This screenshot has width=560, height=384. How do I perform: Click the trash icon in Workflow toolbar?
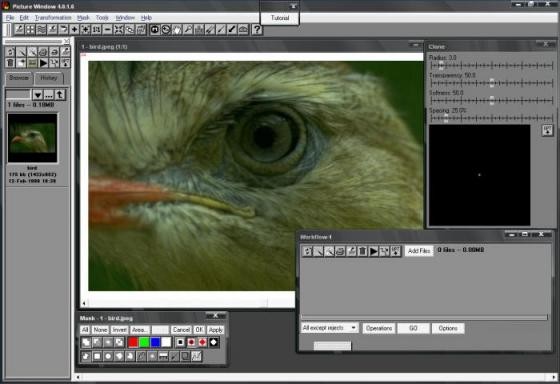(x=362, y=251)
